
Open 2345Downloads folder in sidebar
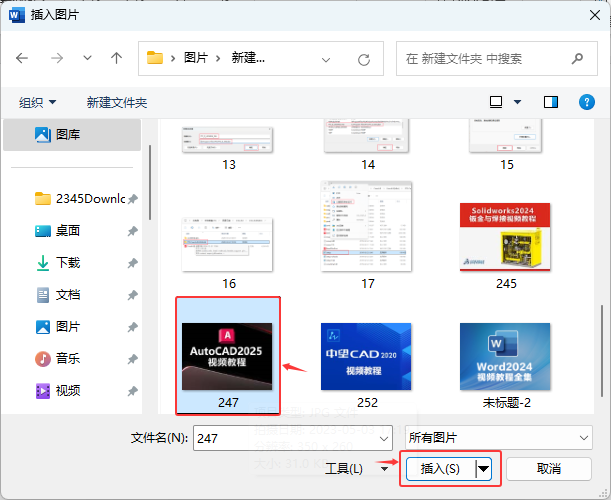click(x=80, y=199)
